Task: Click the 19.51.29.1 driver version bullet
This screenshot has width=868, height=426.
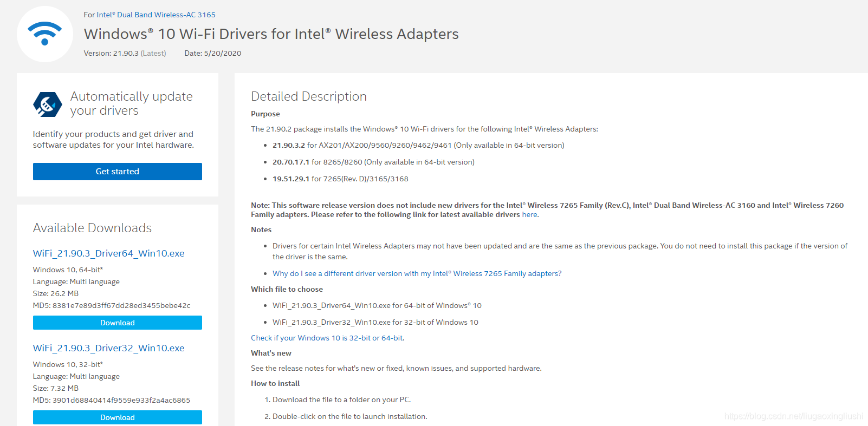Action: pyautogui.click(x=340, y=179)
